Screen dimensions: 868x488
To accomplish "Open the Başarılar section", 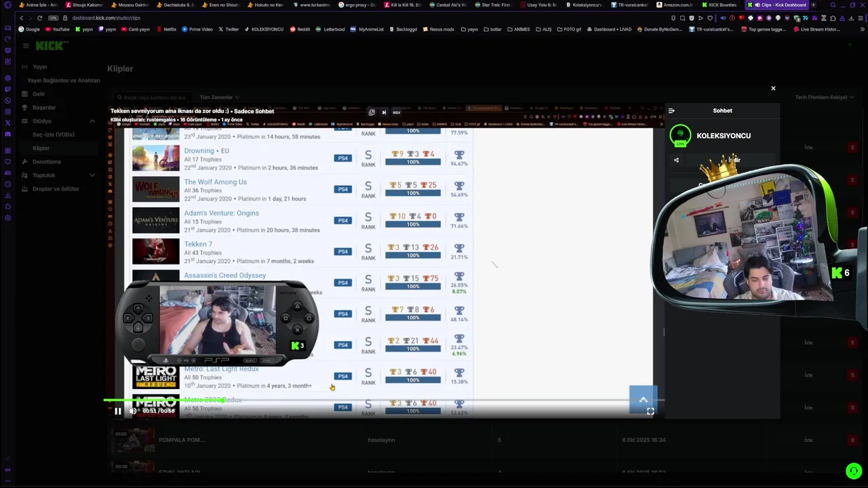I will coord(44,108).
